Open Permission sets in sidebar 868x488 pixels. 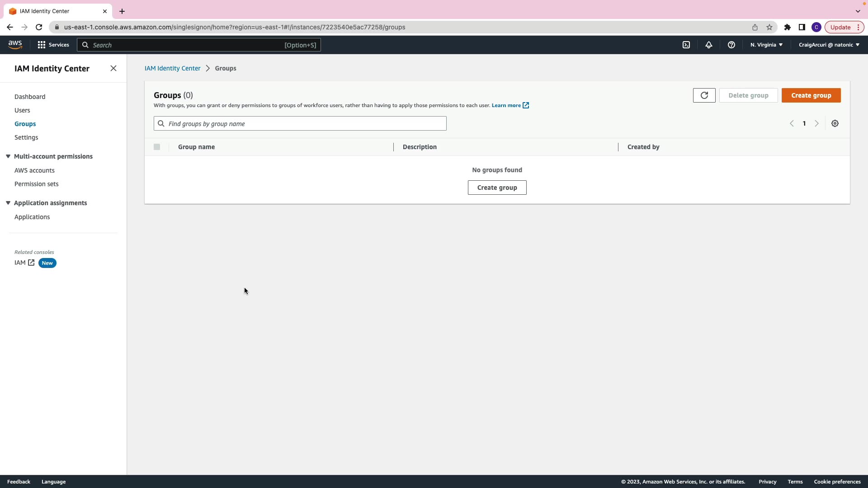pyautogui.click(x=36, y=184)
